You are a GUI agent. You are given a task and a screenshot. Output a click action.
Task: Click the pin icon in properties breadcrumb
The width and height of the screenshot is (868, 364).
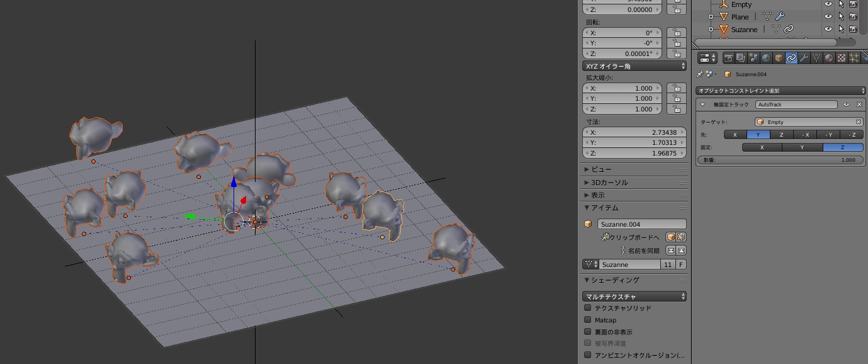701,74
